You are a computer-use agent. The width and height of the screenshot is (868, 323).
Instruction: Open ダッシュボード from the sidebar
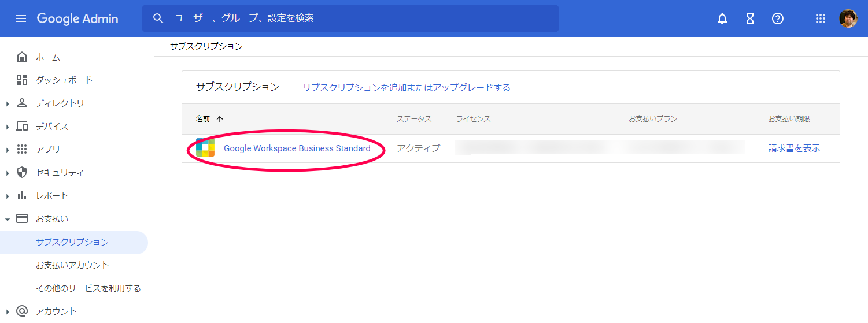(x=64, y=80)
